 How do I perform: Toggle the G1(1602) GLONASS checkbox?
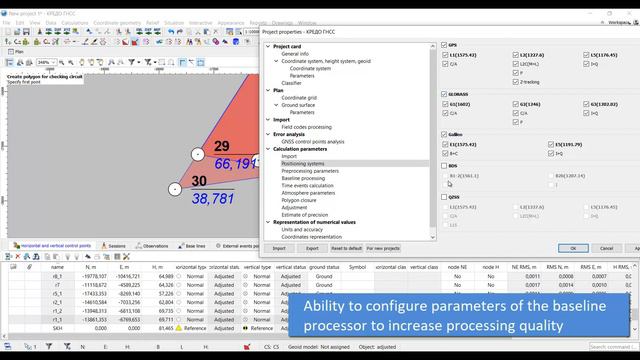click(445, 104)
